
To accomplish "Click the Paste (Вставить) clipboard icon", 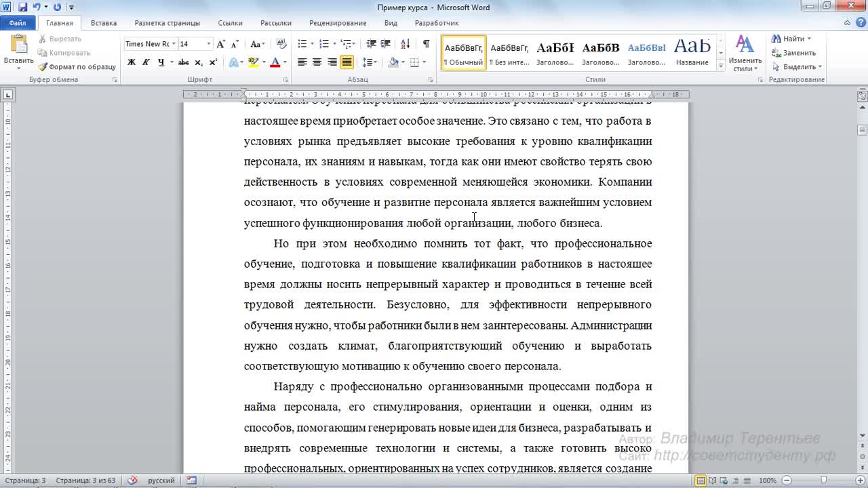I will [18, 44].
